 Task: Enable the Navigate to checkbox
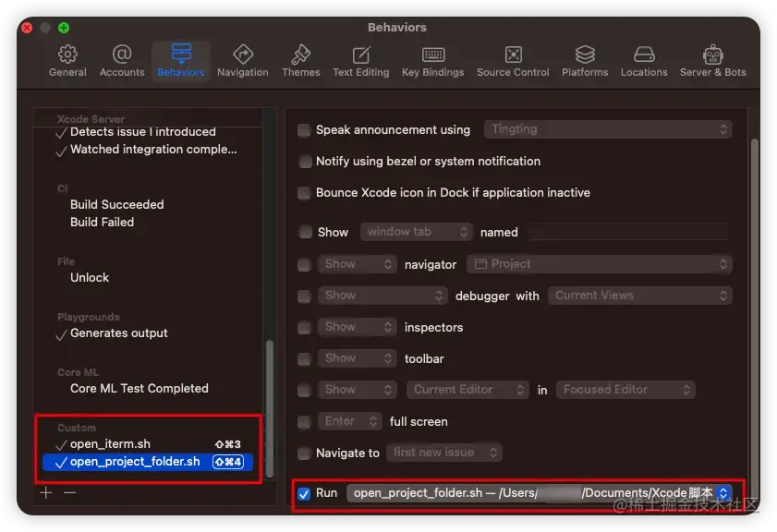[304, 453]
